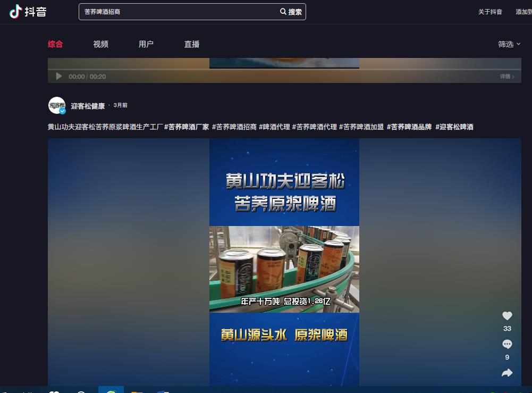This screenshot has height=393, width=532.
Task: Open the 迎客松健康 username link
Action: 88,106
